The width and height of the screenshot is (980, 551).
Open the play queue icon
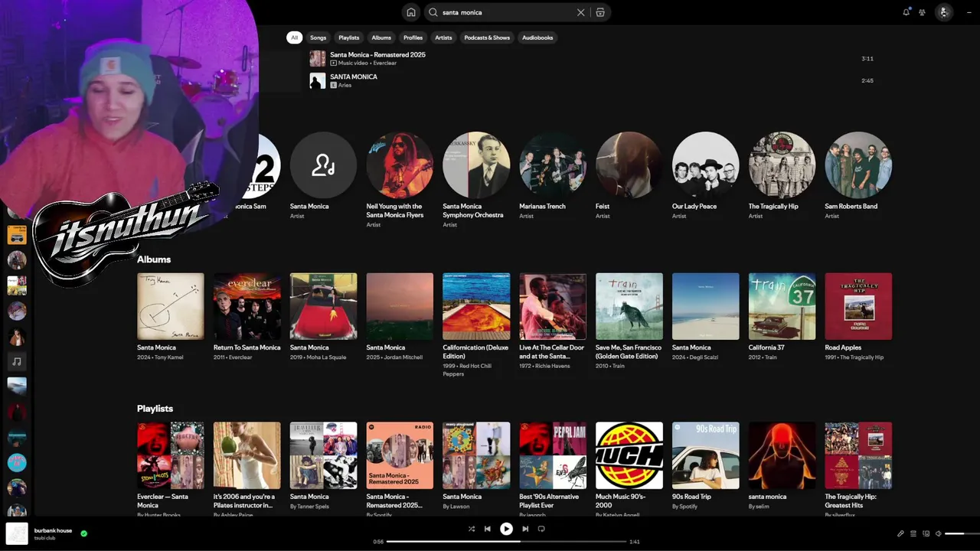tap(913, 533)
